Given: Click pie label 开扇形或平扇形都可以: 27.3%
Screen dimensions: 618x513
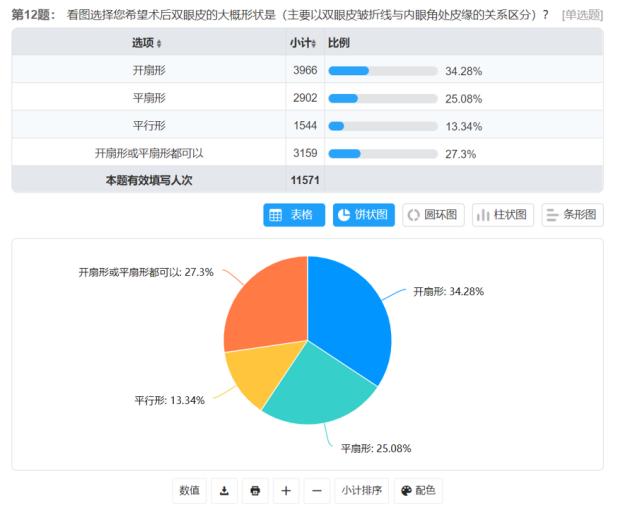Looking at the screenshot, I should click(146, 272).
